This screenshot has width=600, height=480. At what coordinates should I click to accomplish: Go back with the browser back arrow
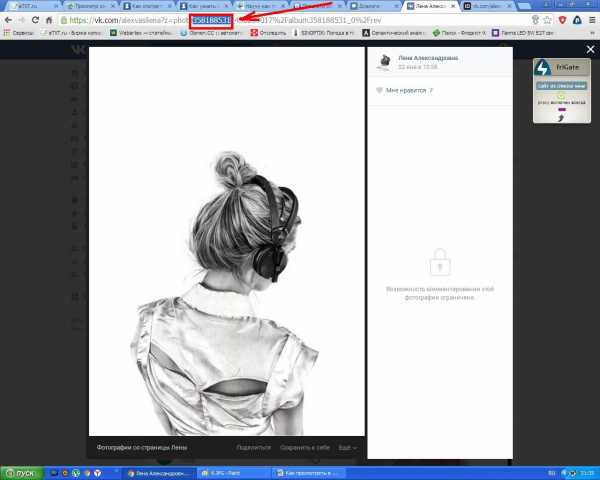pyautogui.click(x=8, y=20)
